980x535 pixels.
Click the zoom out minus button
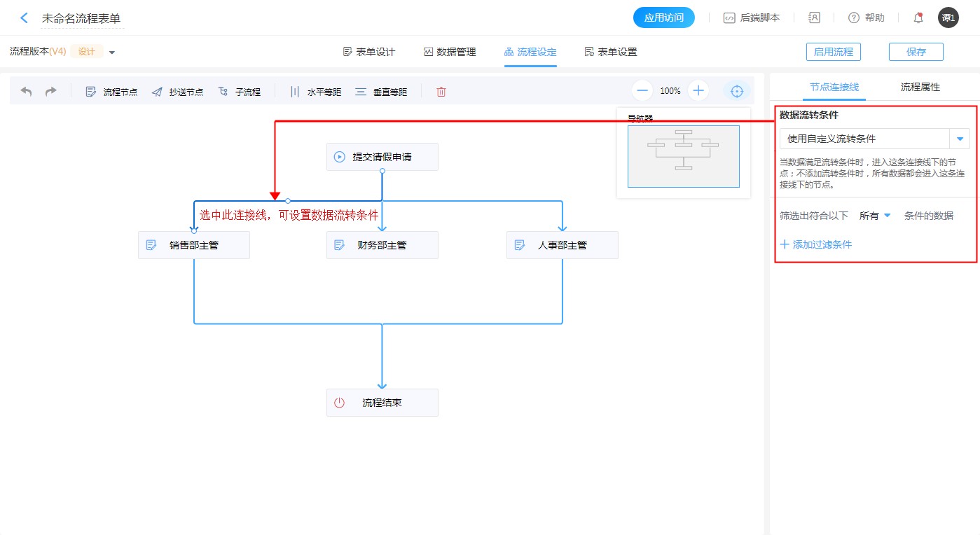point(642,90)
